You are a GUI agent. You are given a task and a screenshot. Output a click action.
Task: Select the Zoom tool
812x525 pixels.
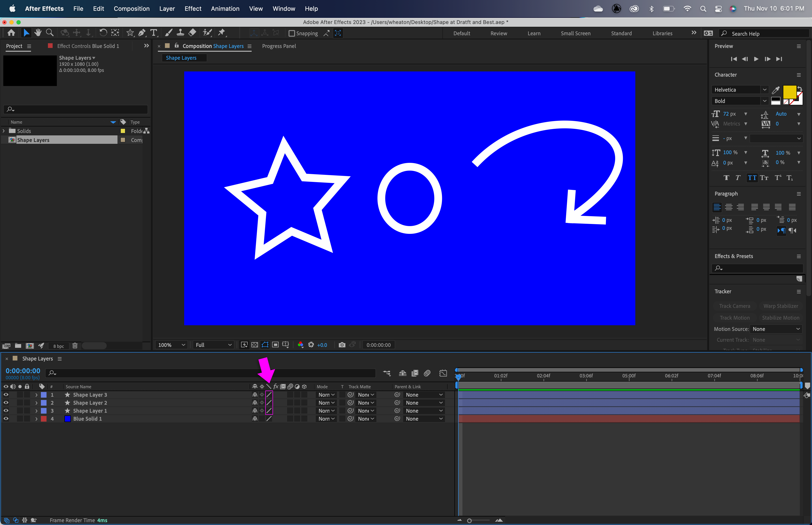[x=50, y=32]
